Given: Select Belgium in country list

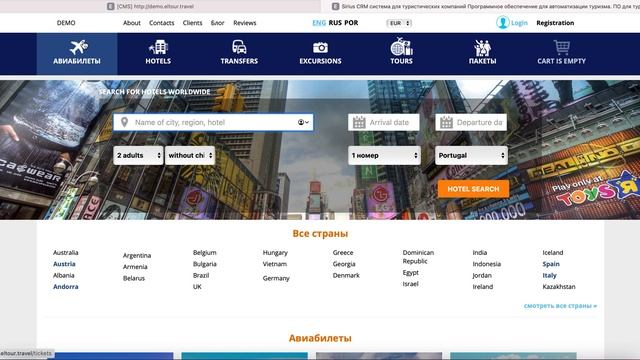Looking at the screenshot, I should [204, 253].
